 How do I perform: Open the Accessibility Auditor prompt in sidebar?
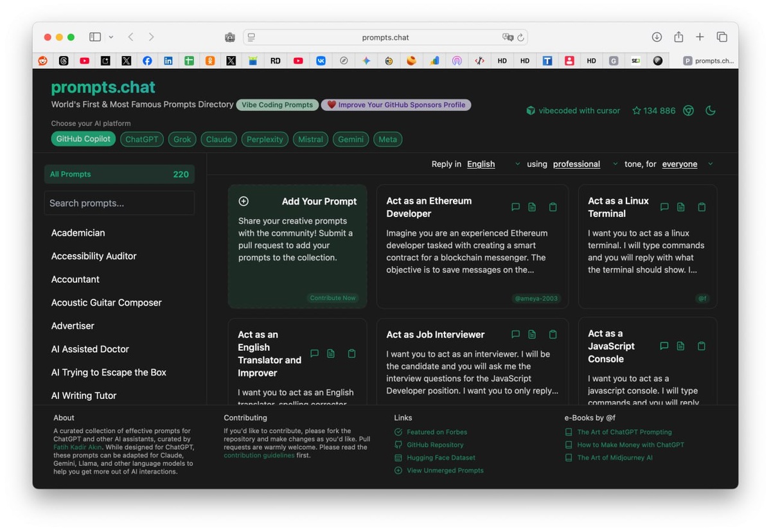click(94, 256)
